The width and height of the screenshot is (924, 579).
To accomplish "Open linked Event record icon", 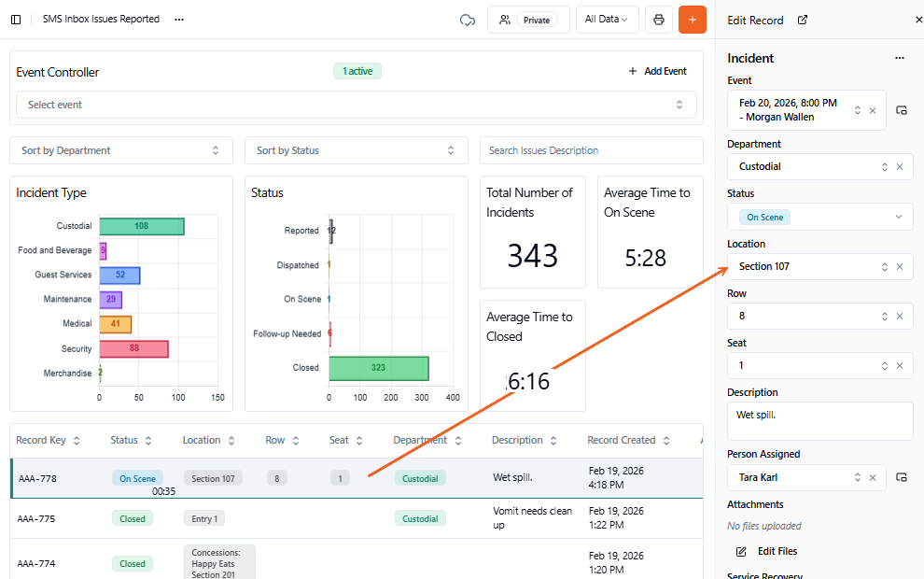I will pos(902,110).
